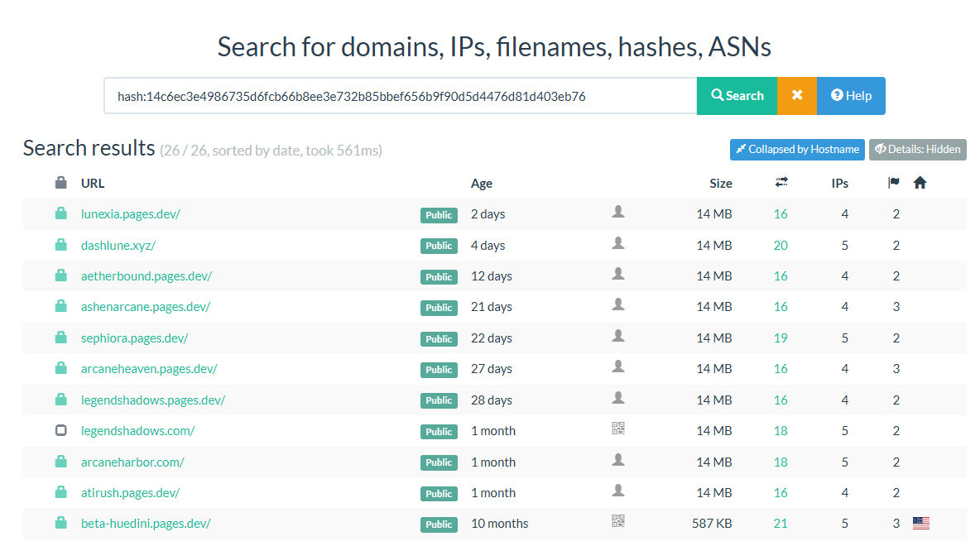Click the requests arrows column header icon

(x=781, y=183)
